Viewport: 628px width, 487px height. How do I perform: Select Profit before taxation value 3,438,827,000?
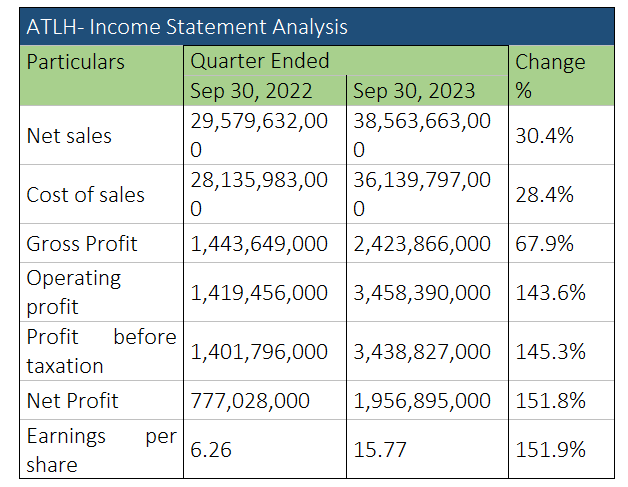coord(422,352)
